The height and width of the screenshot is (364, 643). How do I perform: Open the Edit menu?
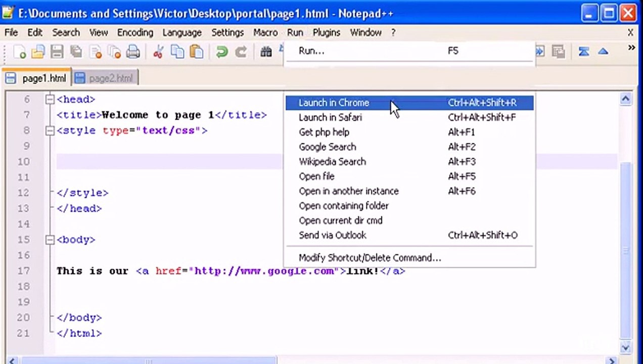click(x=35, y=32)
